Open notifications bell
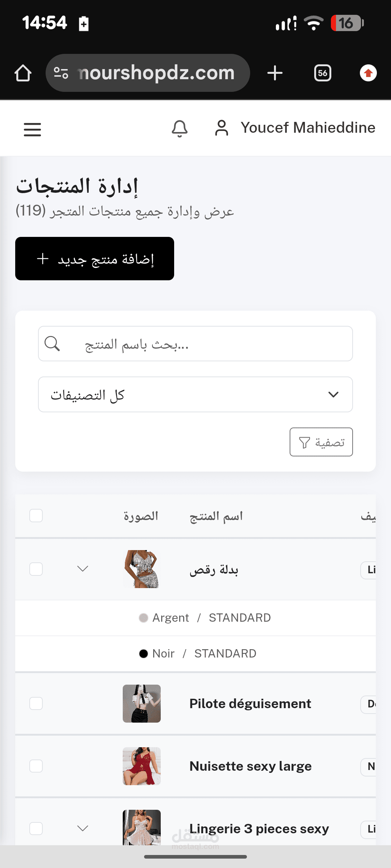391x868 pixels. click(180, 129)
